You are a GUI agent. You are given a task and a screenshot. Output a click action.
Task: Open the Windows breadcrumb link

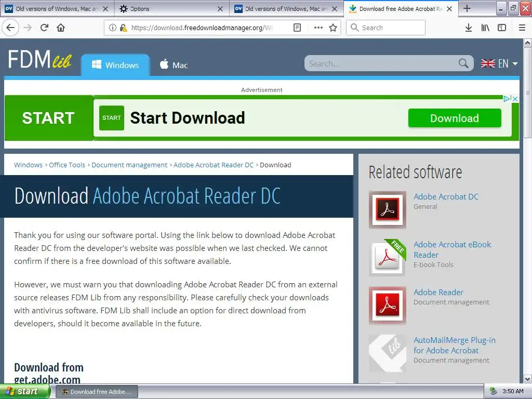(28, 165)
